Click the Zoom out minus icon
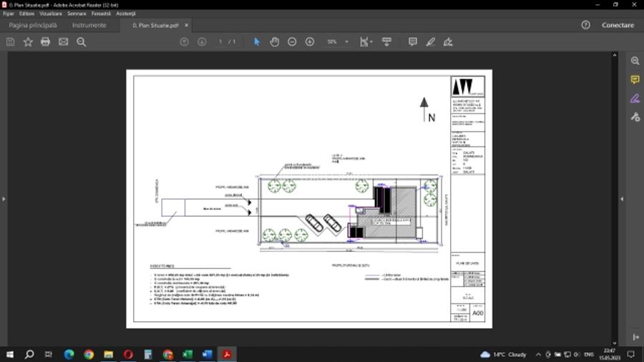644x362 pixels. [292, 42]
